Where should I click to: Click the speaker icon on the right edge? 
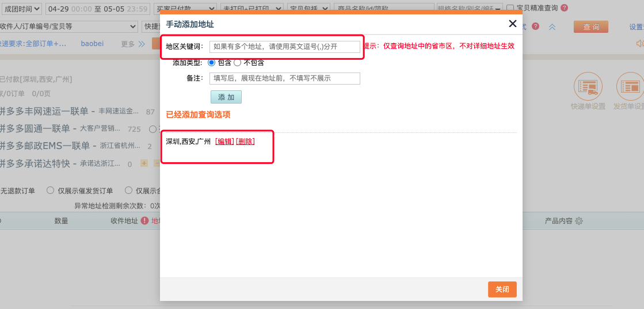click(x=640, y=44)
